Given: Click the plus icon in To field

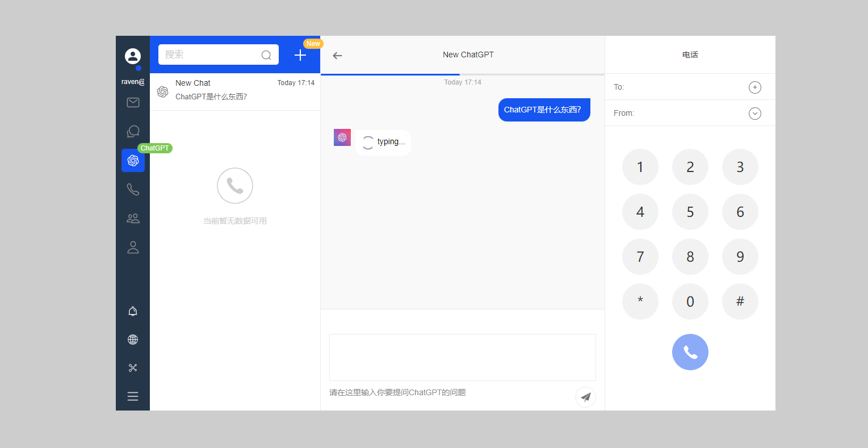Looking at the screenshot, I should [755, 87].
